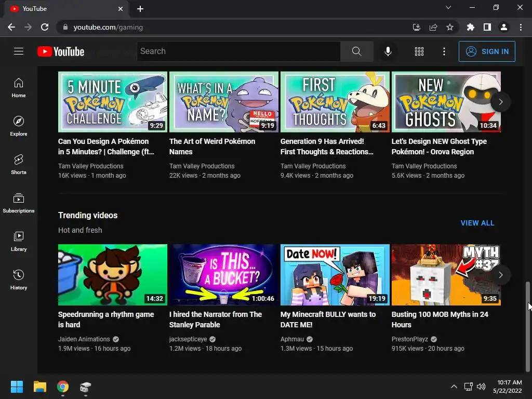Click the install app icon in address bar
This screenshot has height=399, width=532.
click(416, 27)
